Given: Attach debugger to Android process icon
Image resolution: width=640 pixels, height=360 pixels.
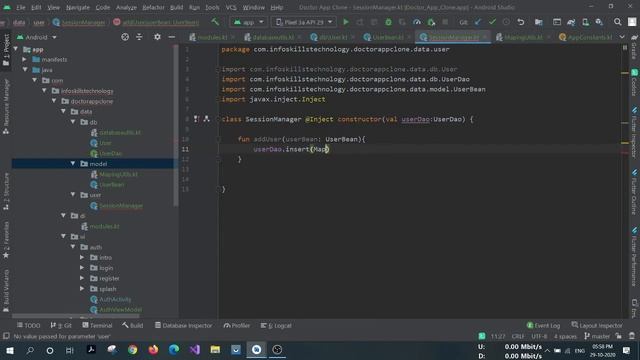Looking at the screenshot, I should click(431, 22).
